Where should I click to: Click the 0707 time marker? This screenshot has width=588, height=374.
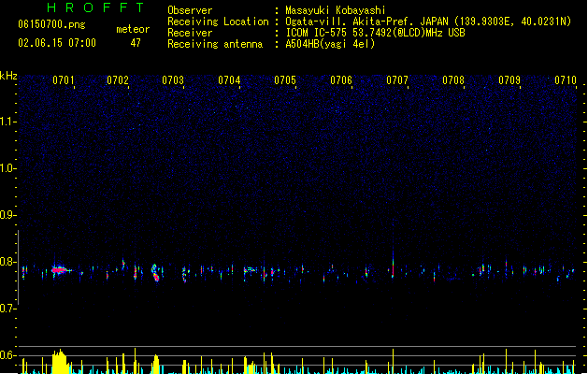pos(397,80)
